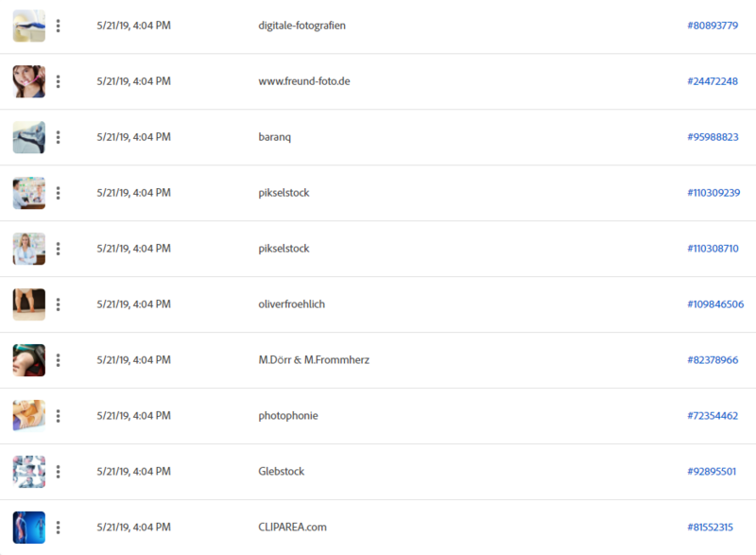Open three-dot menu for CLIPAREA.com row
Screen dimensions: 756x555
58,528
